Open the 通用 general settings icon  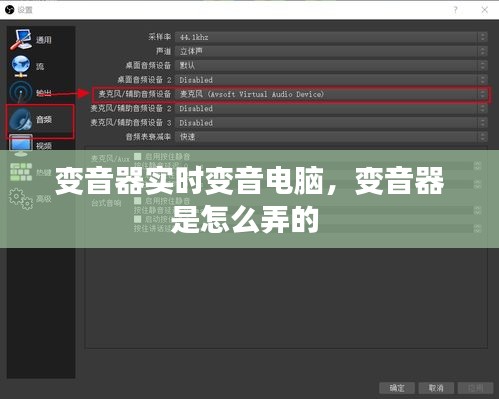click(x=21, y=39)
